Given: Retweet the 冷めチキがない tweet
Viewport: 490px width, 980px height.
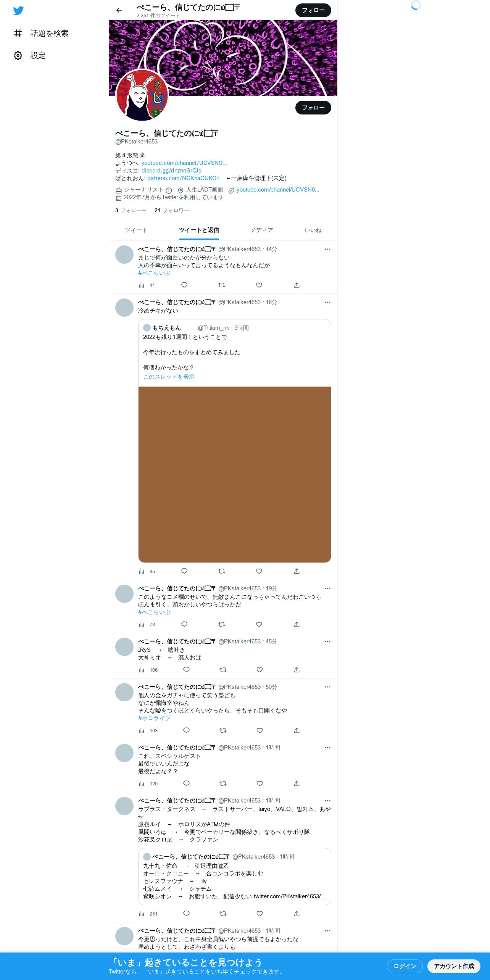Looking at the screenshot, I should coord(222,571).
